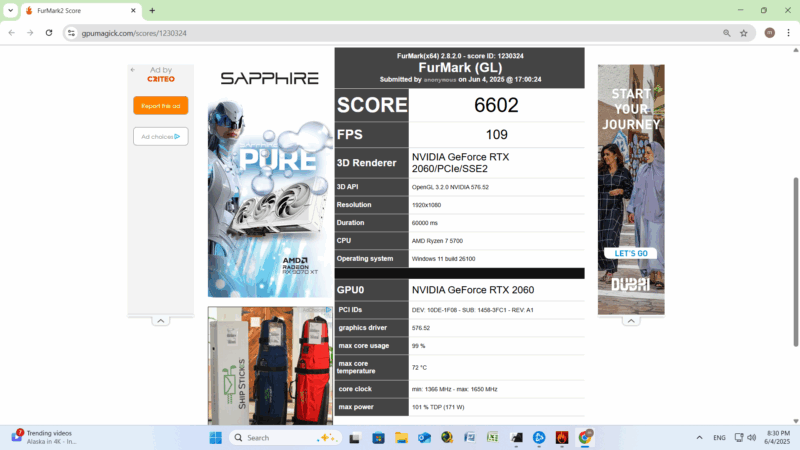This screenshot has height=450, width=800.
Task: Click the GPU0 NVIDIA GeForce RTX 2060 name
Action: [x=473, y=290]
